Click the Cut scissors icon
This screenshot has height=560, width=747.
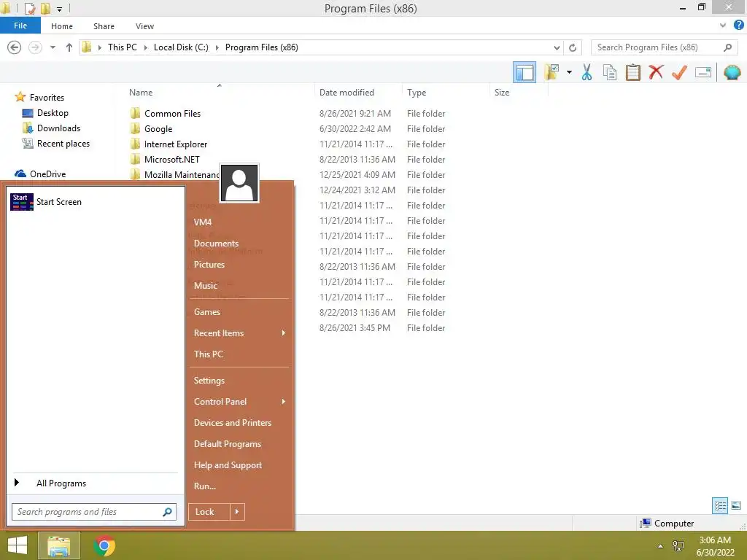pos(587,72)
